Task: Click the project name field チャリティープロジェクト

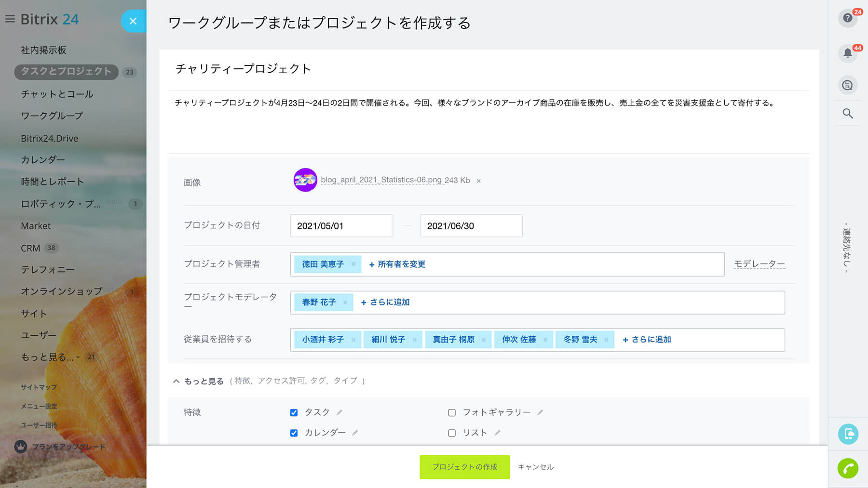Action: tap(489, 69)
